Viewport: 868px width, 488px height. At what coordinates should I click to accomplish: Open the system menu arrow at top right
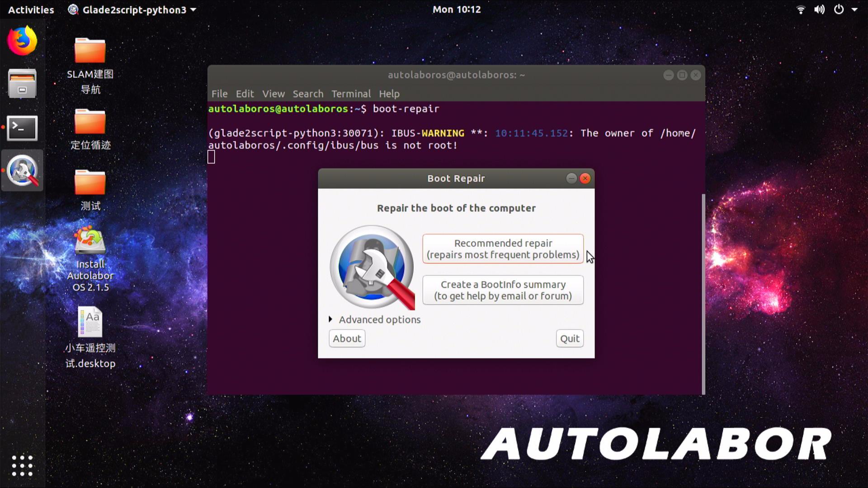tap(854, 9)
